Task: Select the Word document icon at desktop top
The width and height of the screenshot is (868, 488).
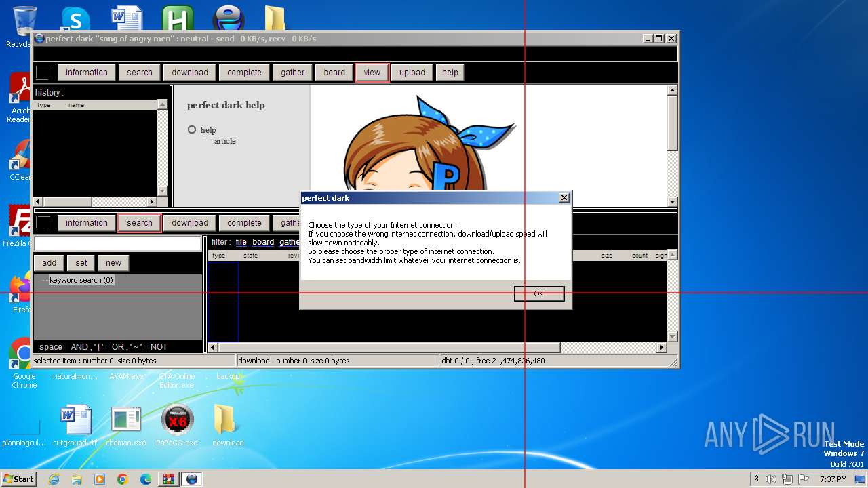Action: 127,19
